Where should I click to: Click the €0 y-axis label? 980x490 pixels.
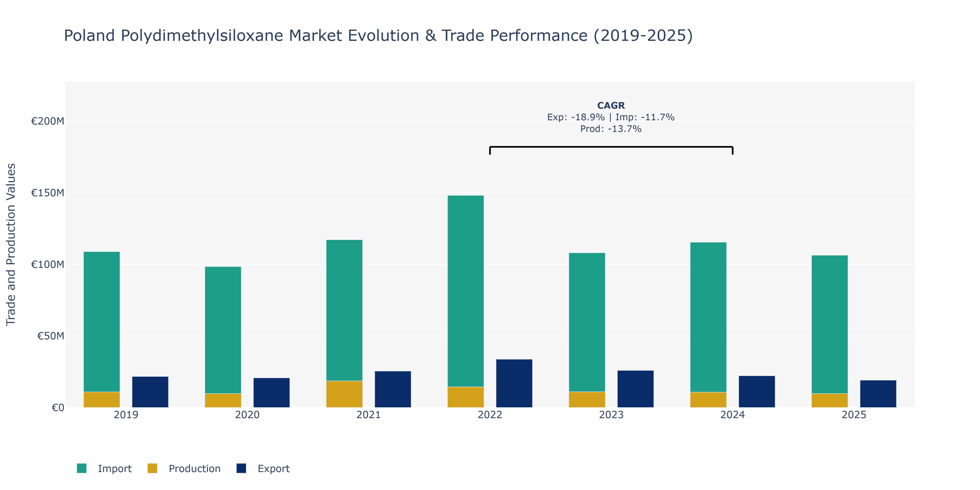pyautogui.click(x=58, y=408)
